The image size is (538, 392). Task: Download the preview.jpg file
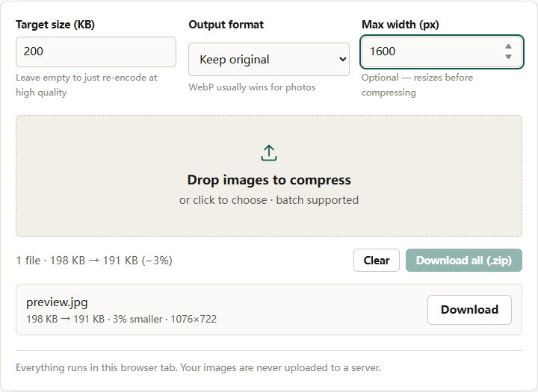tap(469, 310)
